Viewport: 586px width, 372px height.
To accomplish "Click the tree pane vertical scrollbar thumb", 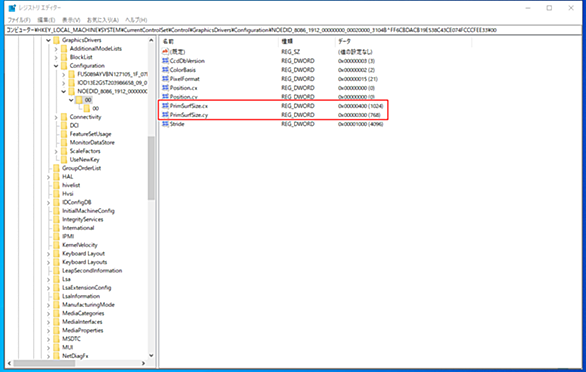I will [x=151, y=168].
